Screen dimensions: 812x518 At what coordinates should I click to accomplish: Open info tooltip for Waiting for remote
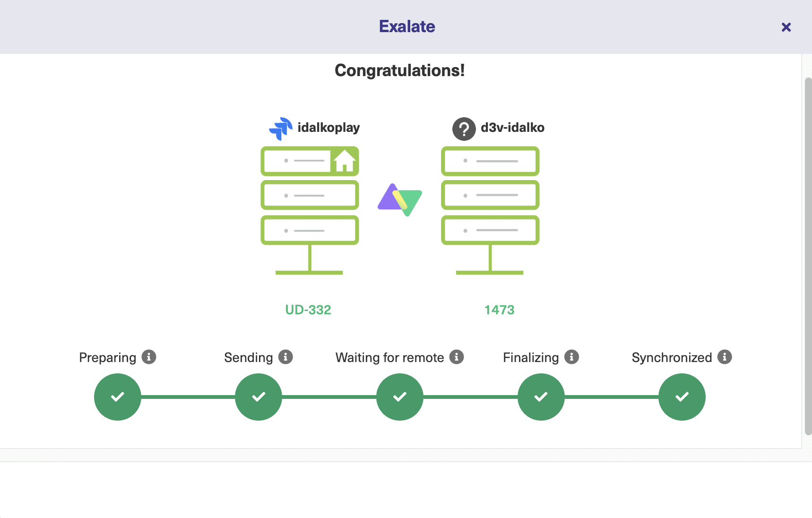456,357
